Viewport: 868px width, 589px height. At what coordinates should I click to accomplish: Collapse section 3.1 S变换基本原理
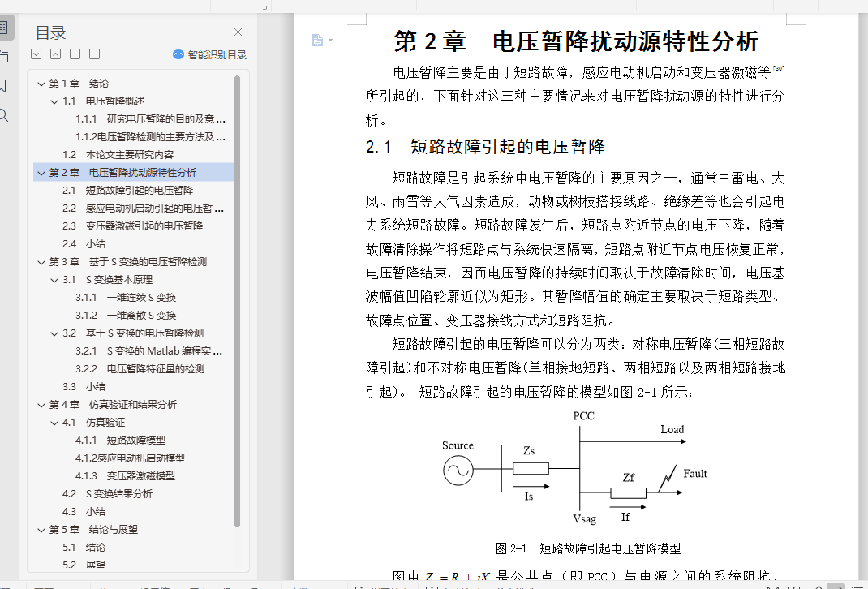54,280
